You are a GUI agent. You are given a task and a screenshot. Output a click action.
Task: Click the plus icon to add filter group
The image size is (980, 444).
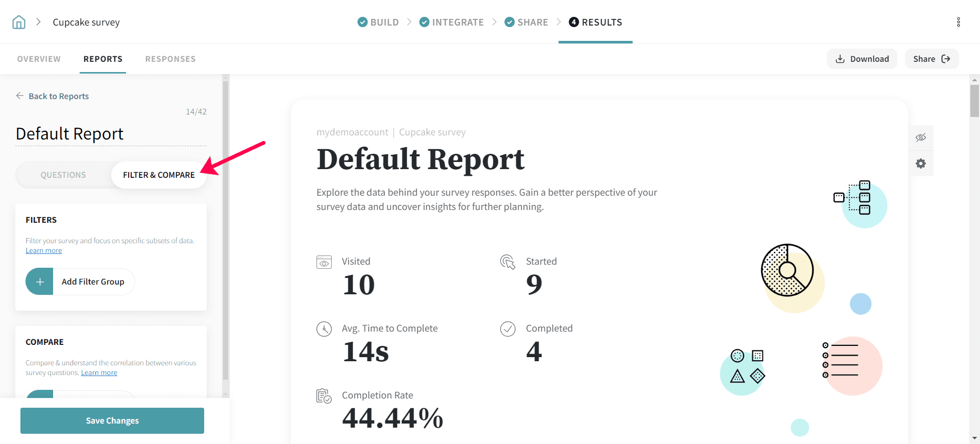point(40,282)
